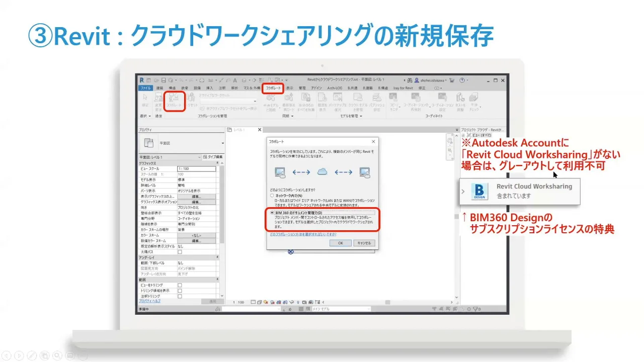Click Relinquish All Mine (自分のものすべてを放棄) icon
Image resolution: width=644 pixels, height=362 pixels.
tap(307, 97)
